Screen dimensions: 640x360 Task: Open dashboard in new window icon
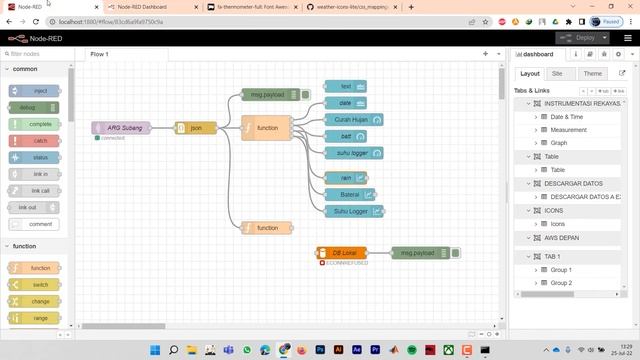tap(622, 73)
